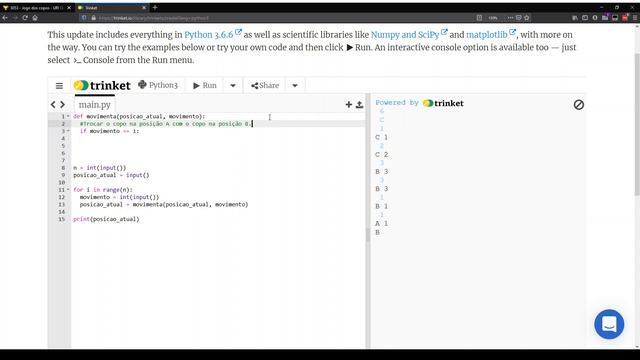Expand the Share options dropdown arrow
Screen dimensions: 640x360
(x=295, y=85)
